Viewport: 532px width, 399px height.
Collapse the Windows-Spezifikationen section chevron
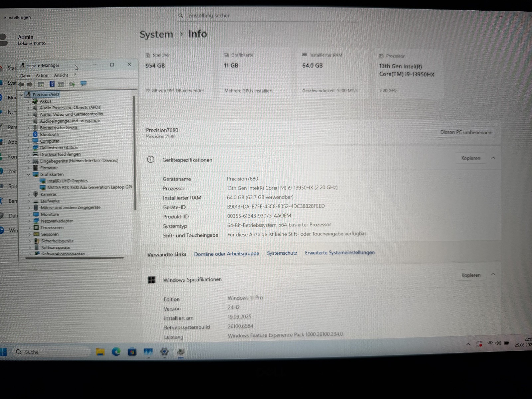[x=493, y=274]
